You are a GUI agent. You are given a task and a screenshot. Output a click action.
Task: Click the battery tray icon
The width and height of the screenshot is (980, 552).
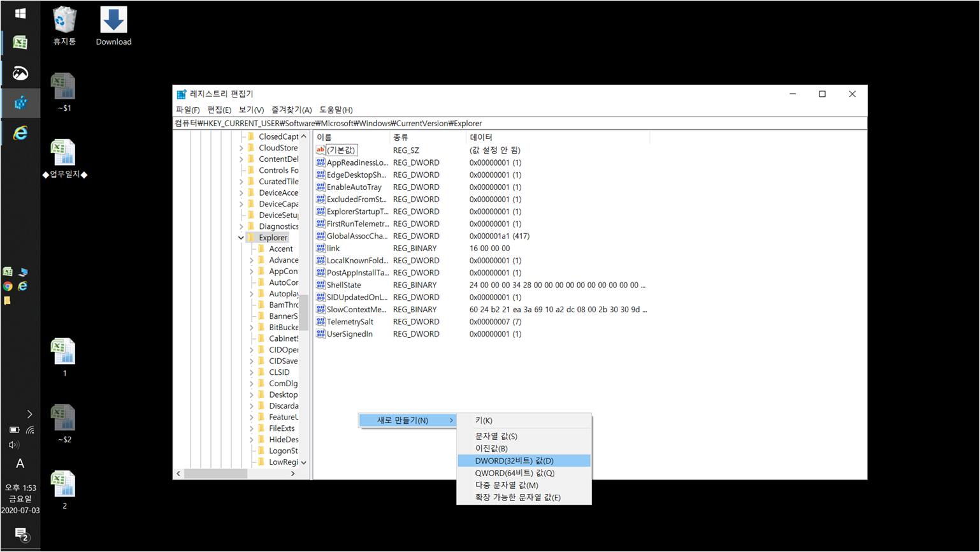click(14, 430)
